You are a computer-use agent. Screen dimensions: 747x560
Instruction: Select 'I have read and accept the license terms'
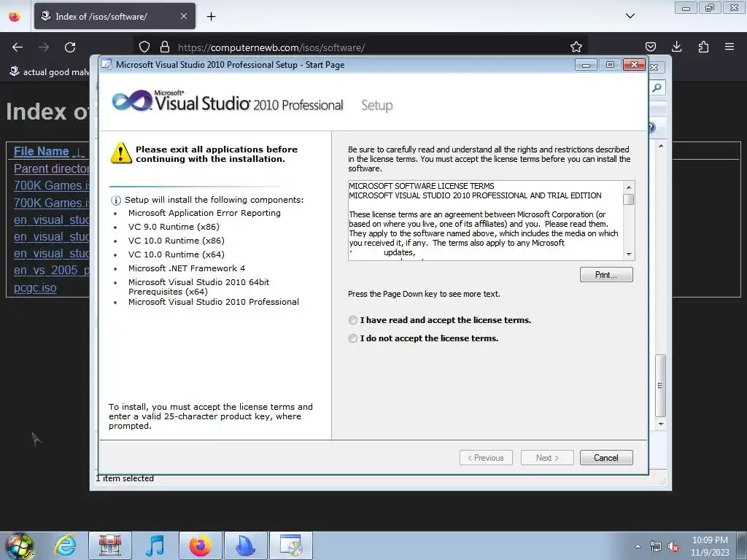353,321
